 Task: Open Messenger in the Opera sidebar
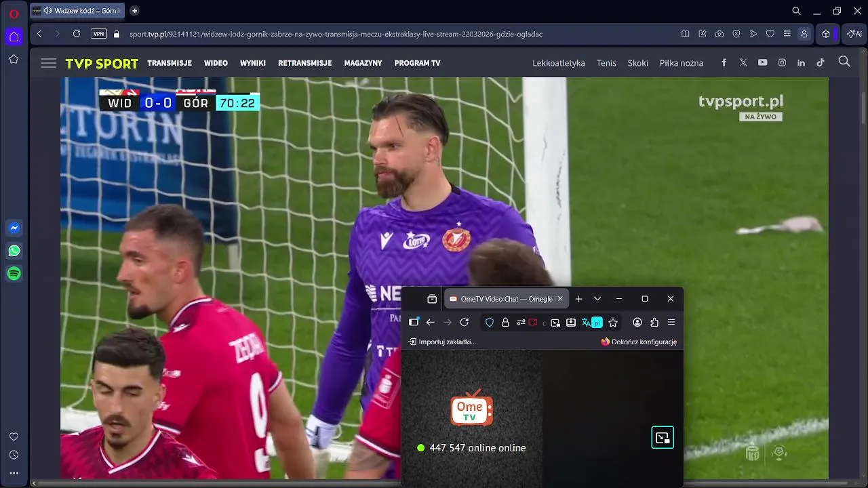tap(14, 228)
